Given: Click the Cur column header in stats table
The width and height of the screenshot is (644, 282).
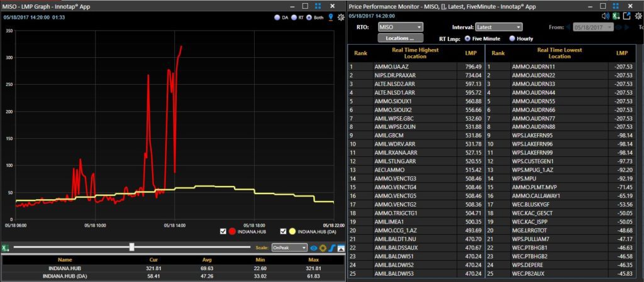Looking at the screenshot, I should (153, 260).
